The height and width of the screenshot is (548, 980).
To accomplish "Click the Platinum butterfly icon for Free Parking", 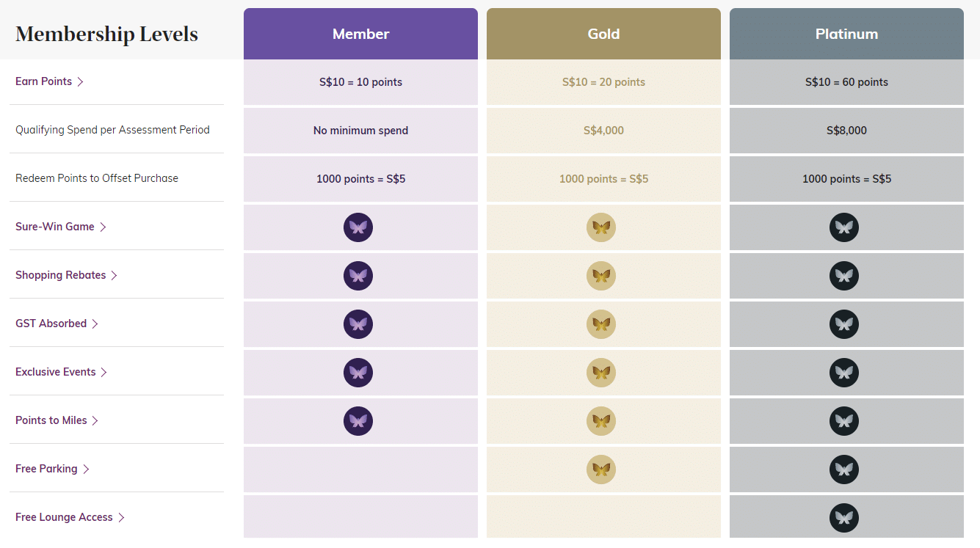I will 844,470.
